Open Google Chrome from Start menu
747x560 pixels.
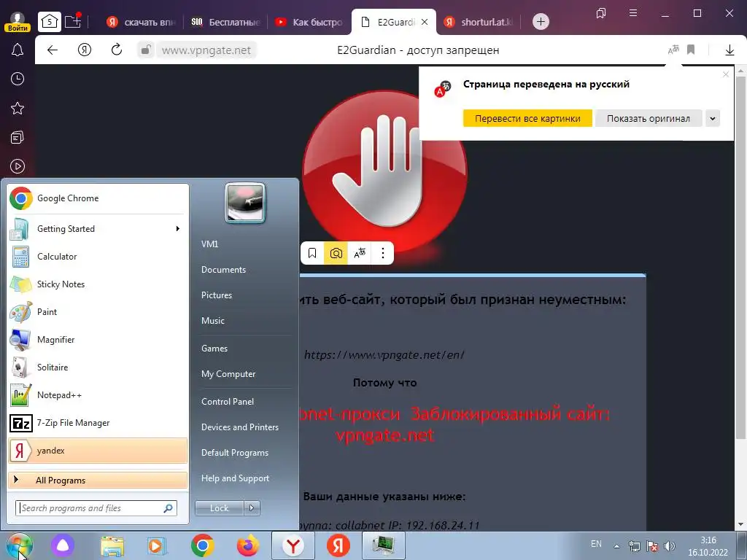[x=98, y=198]
